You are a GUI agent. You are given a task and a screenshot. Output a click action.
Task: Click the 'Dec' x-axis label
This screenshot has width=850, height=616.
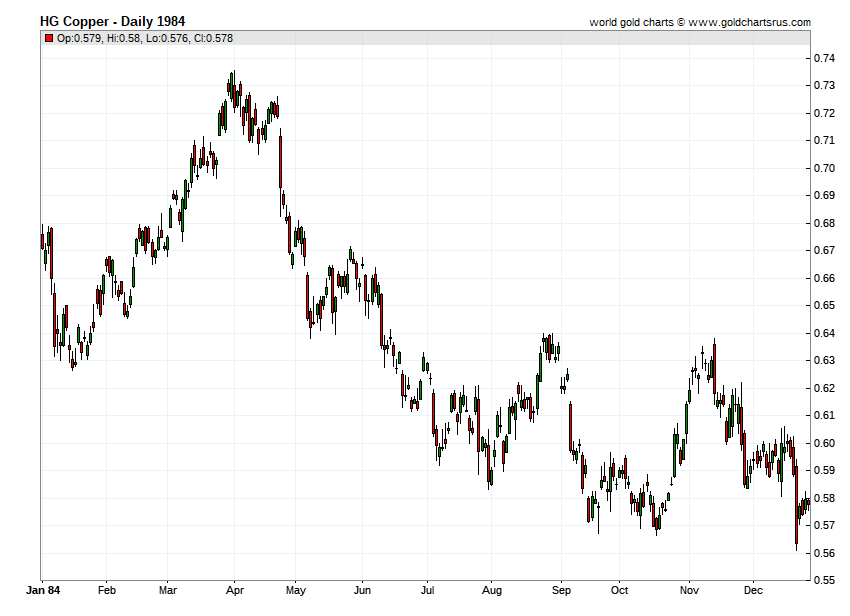click(753, 590)
